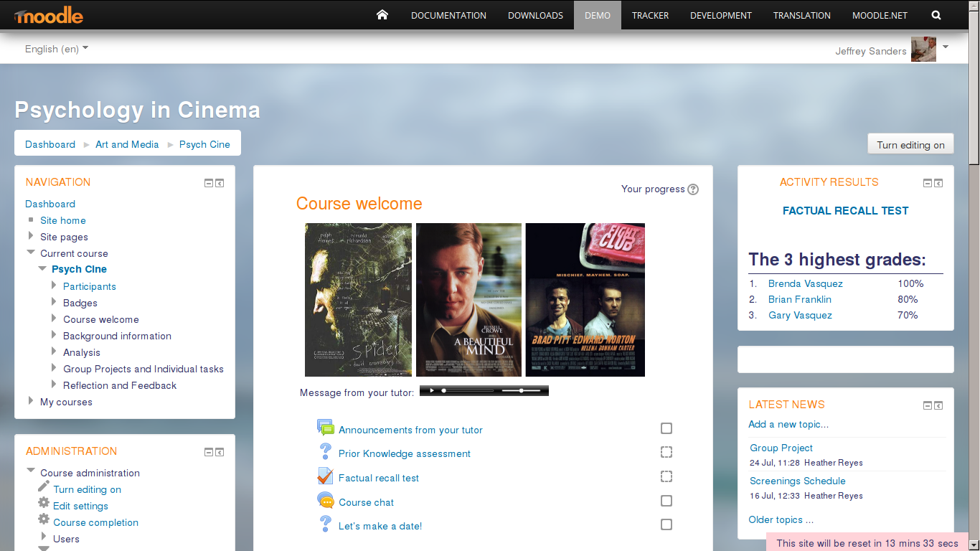Hide the Activity Results block
The image size is (980, 551).
click(928, 183)
